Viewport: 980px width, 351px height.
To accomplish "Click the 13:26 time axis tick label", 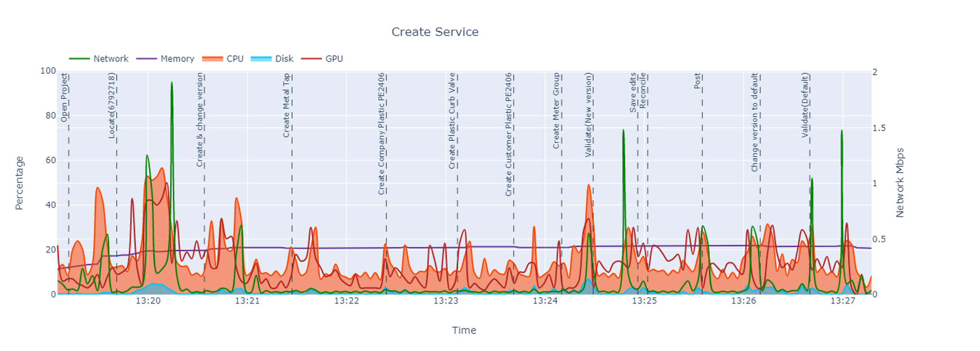I will pyautogui.click(x=743, y=301).
